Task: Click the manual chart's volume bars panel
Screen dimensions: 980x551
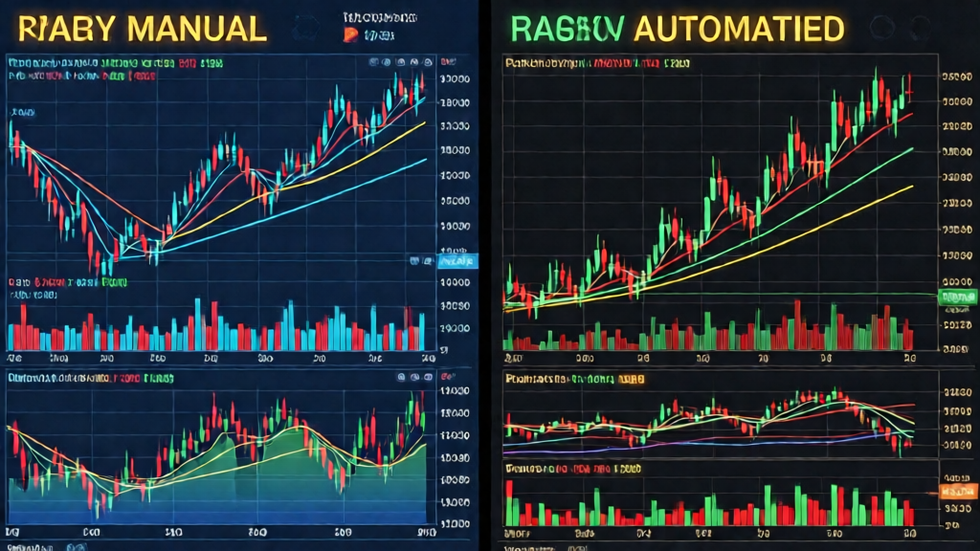Action: pyautogui.click(x=215, y=328)
